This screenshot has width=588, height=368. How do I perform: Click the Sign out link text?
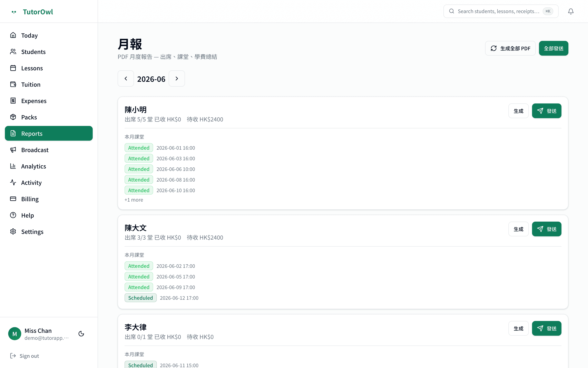coord(29,356)
